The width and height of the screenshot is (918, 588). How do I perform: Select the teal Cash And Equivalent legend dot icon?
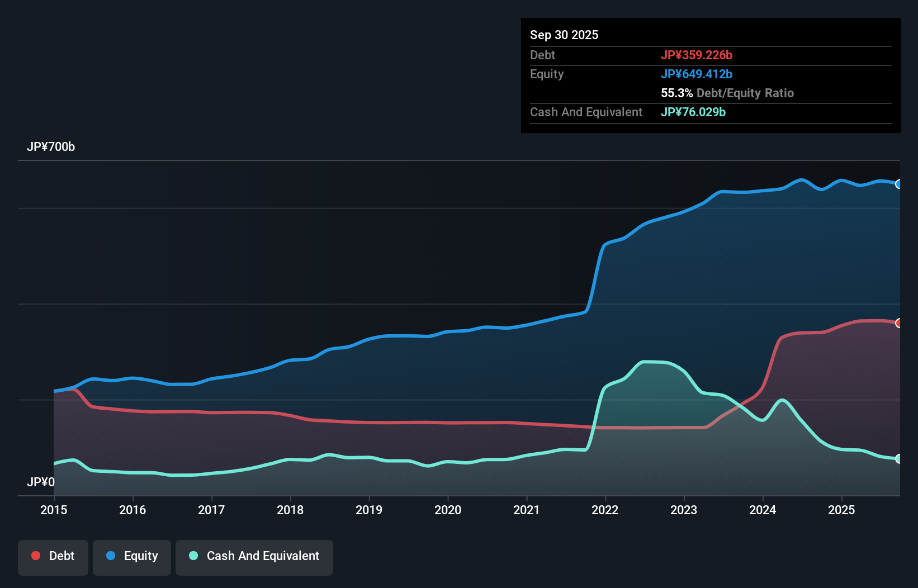(193, 556)
